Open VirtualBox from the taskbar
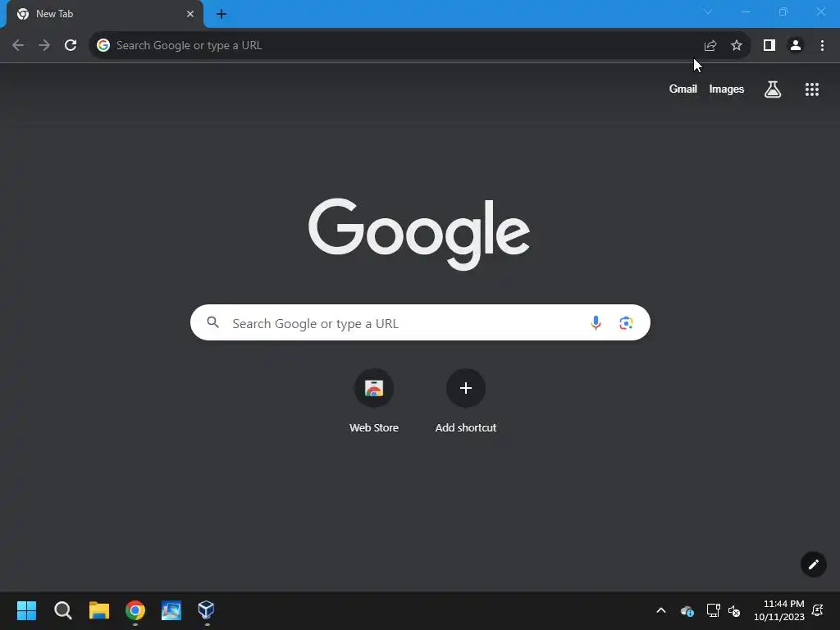Image resolution: width=840 pixels, height=630 pixels. pyautogui.click(x=207, y=610)
